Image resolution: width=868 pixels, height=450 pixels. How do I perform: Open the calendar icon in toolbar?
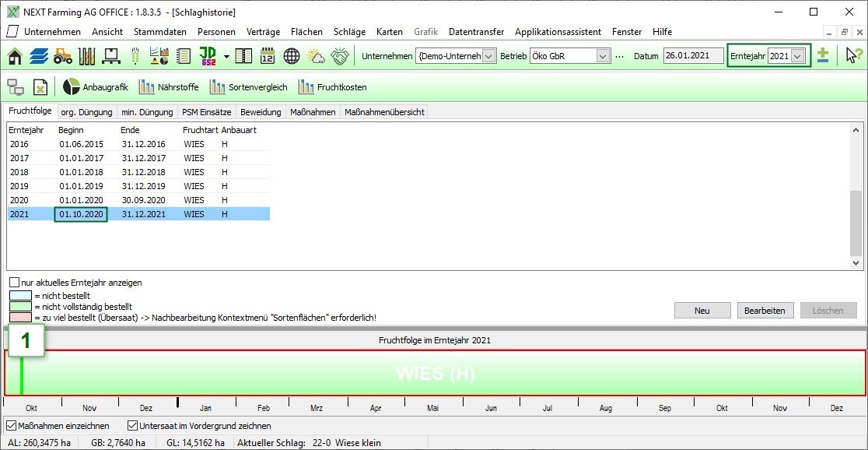[268, 56]
